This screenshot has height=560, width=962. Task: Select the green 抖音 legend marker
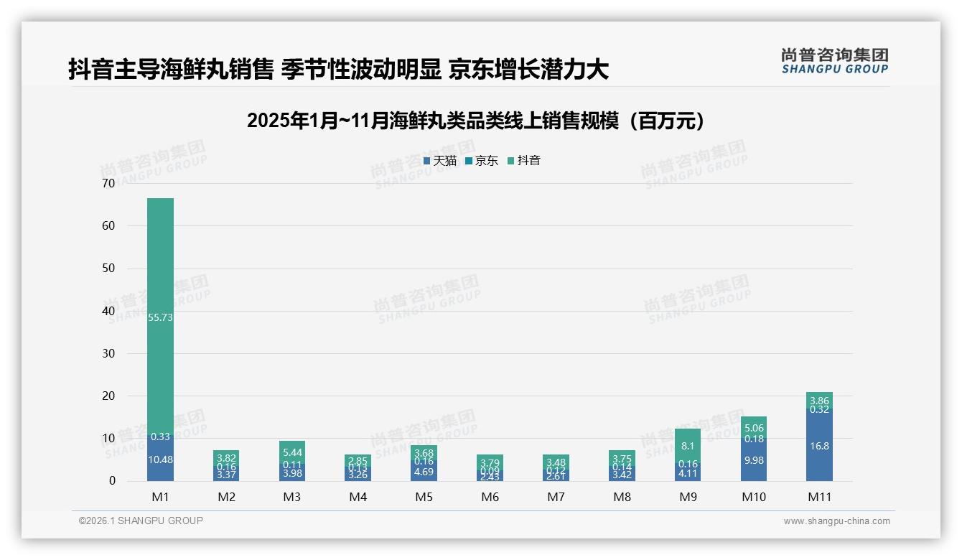(x=511, y=161)
